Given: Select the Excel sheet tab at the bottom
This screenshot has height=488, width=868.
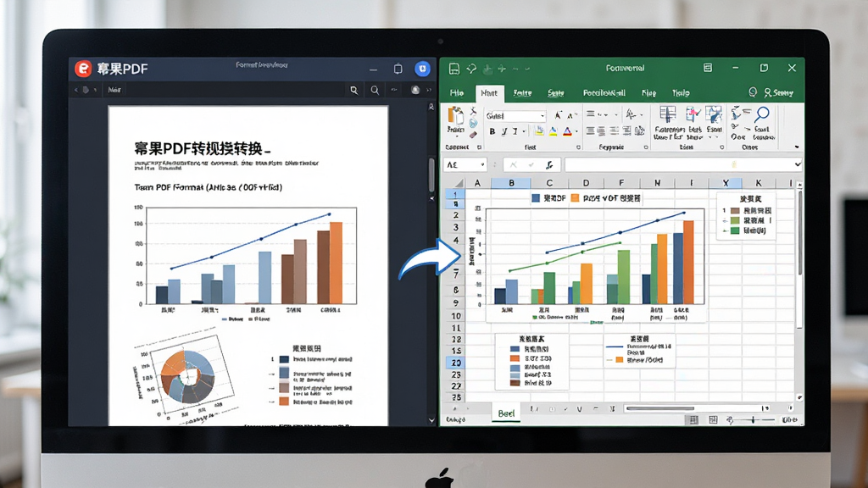Looking at the screenshot, I should click(507, 413).
